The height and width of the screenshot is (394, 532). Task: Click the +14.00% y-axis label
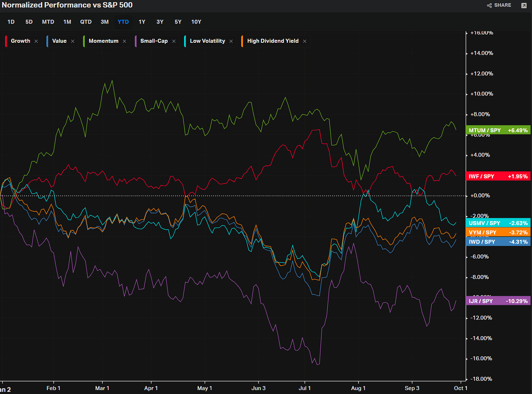(x=482, y=53)
